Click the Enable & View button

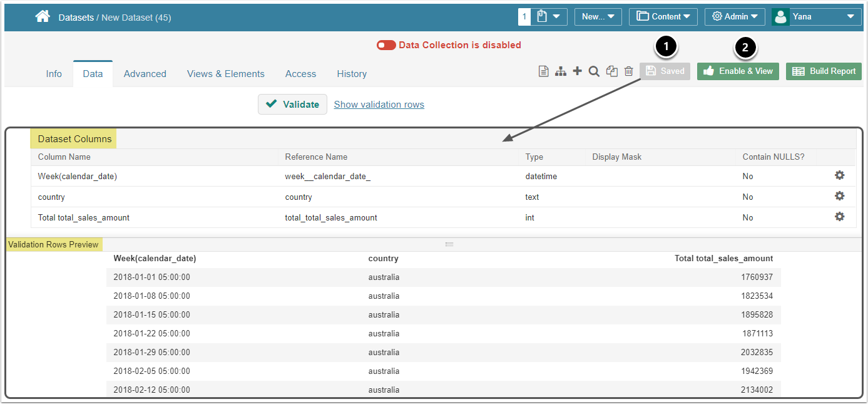click(738, 71)
